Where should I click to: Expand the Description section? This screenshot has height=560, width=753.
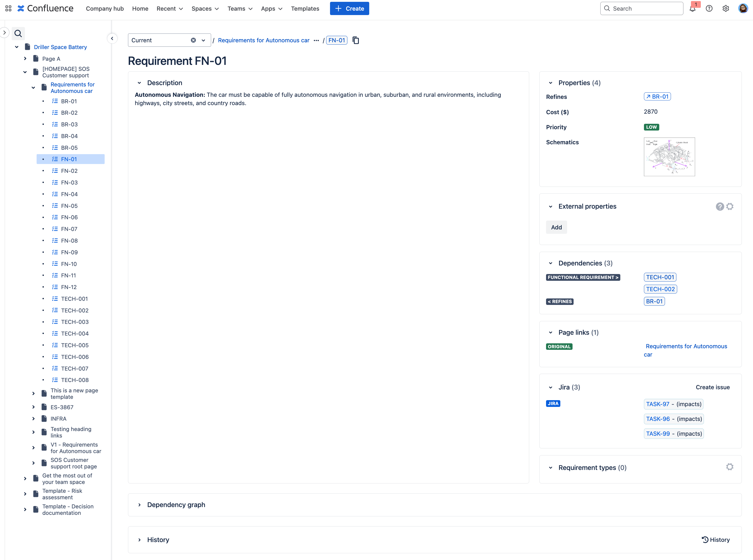140,82
